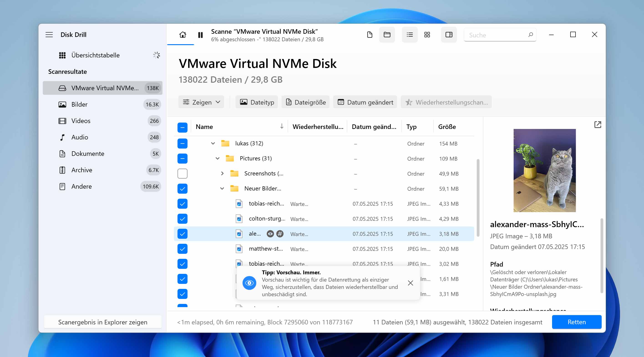The image size is (644, 357).
Task: Uncheck the Neuer Bilder... folder checkbox
Action: coord(182,188)
